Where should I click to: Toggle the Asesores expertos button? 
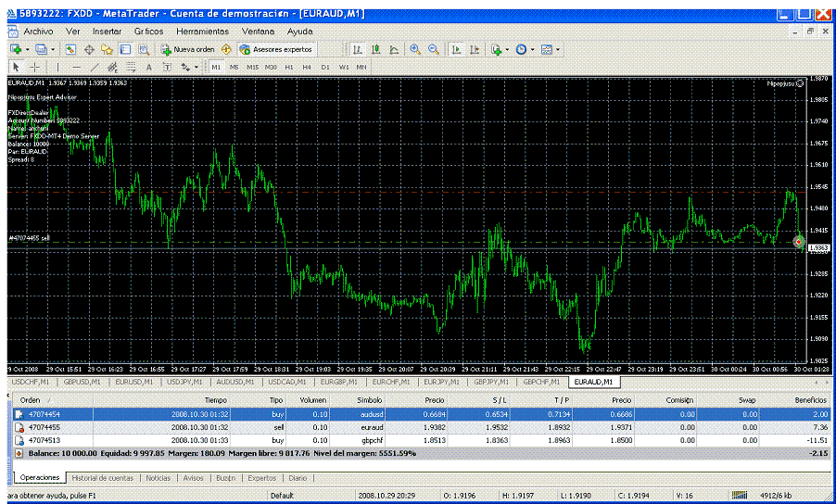click(x=276, y=49)
